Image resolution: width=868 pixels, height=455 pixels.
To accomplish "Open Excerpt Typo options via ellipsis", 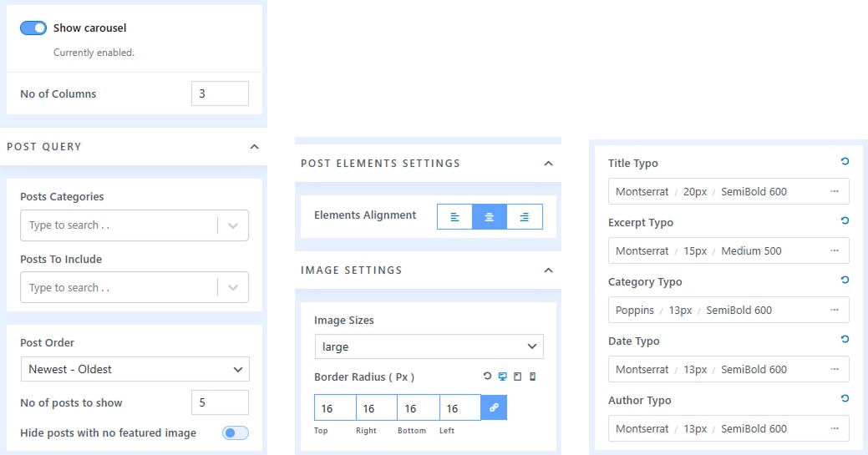I will (834, 250).
